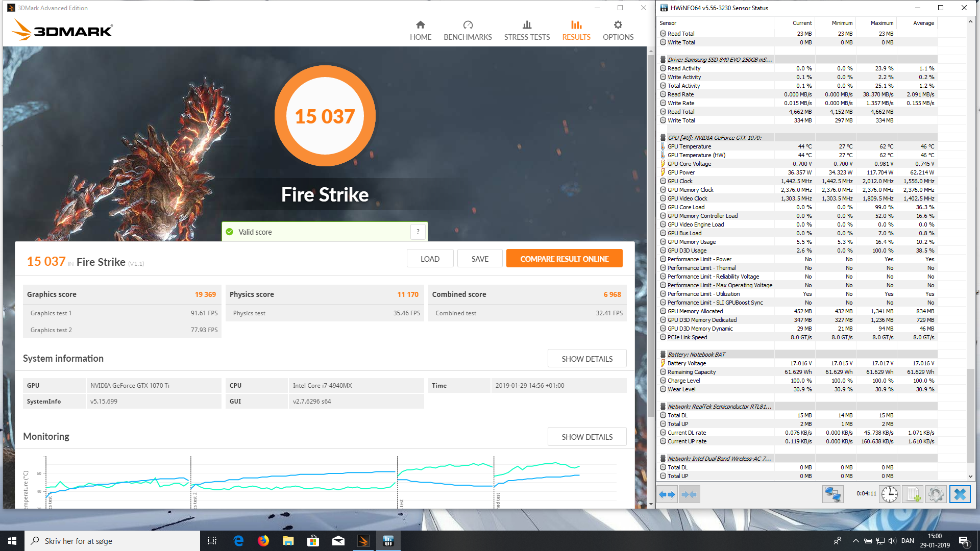This screenshot has height=551, width=980.
Task: Launch Microsoft Edge from the taskbar
Action: pyautogui.click(x=238, y=541)
